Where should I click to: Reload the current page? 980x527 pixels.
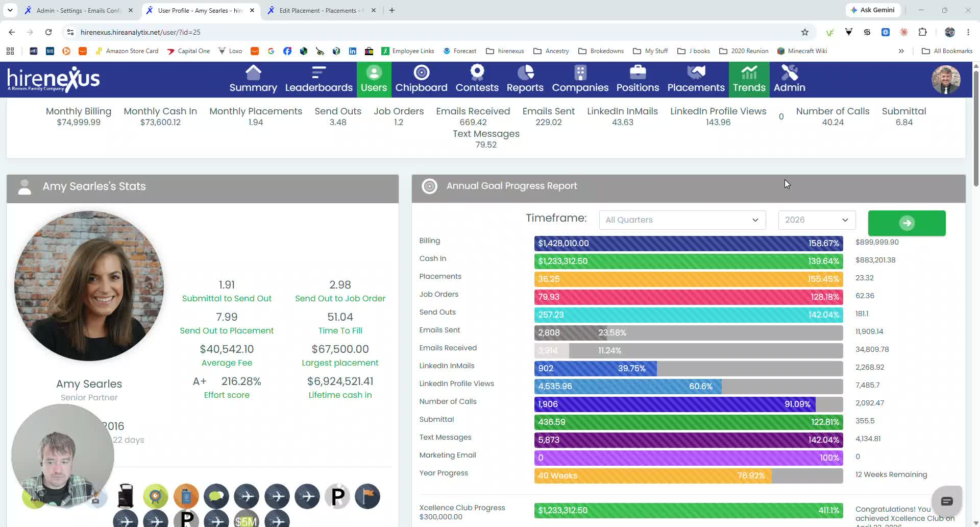point(48,32)
